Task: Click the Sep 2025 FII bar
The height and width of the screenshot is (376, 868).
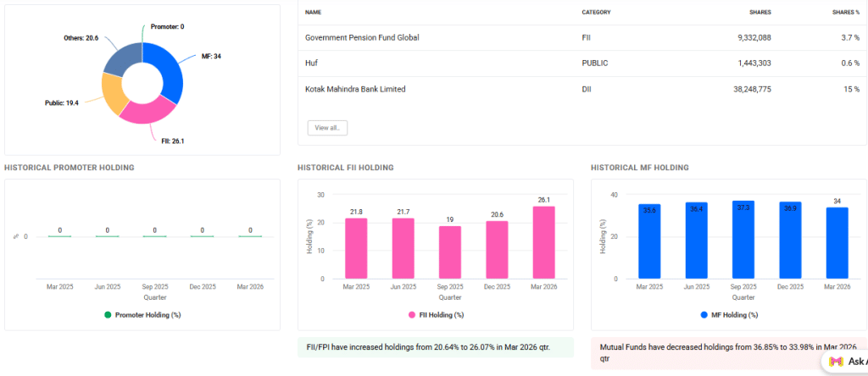Action: 451,252
